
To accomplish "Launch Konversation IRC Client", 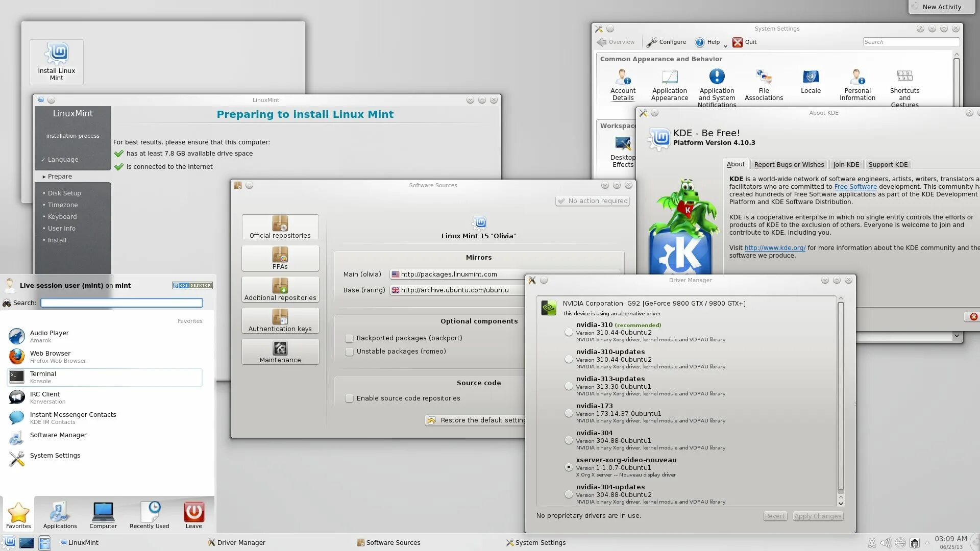I will 105,397.
